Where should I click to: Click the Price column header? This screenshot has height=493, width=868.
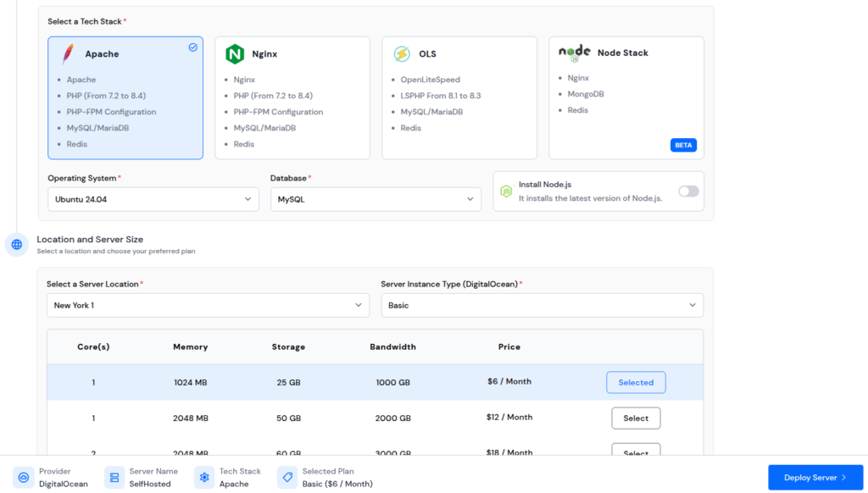pyautogui.click(x=509, y=347)
